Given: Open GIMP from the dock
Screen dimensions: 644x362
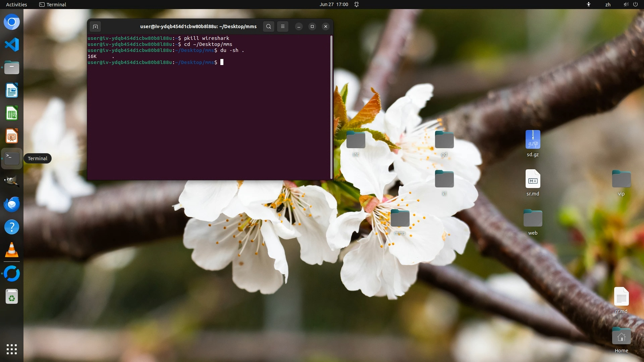Looking at the screenshot, I should tap(12, 181).
